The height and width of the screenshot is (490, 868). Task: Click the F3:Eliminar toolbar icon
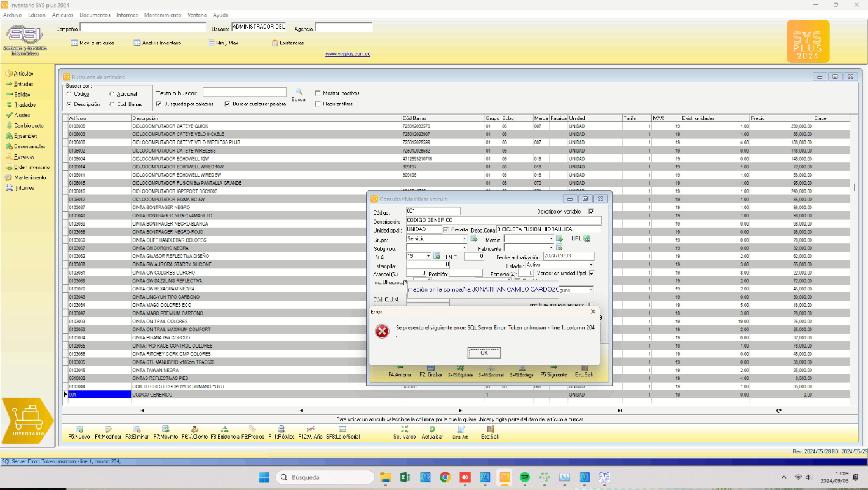pos(137,429)
